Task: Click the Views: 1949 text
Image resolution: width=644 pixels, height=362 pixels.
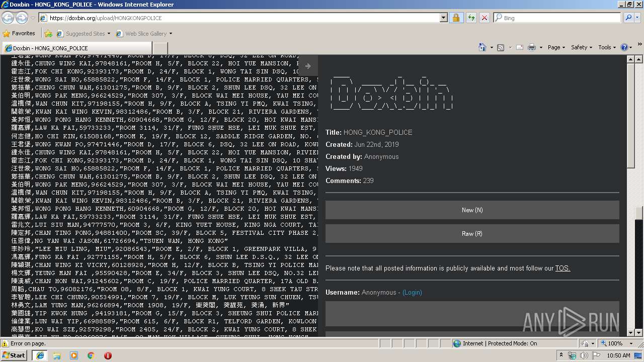Action: (344, 169)
